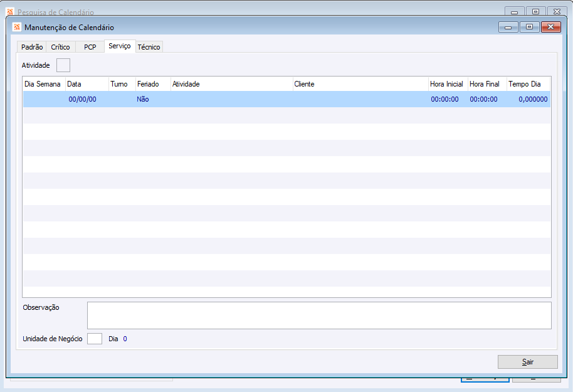Image resolution: width=573 pixels, height=392 pixels.
Task: Activate the Serviço tab
Action: pos(120,46)
